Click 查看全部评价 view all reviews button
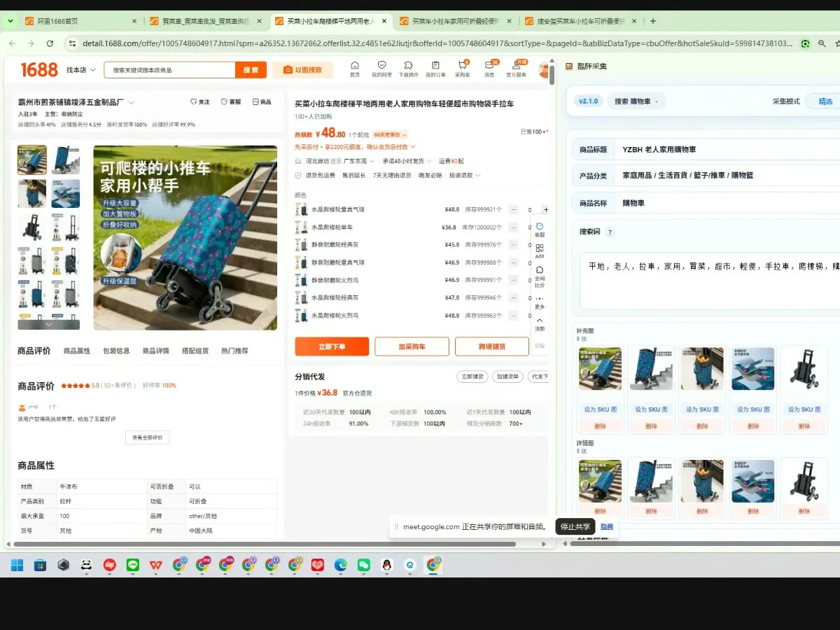840x630 pixels. 147,437
